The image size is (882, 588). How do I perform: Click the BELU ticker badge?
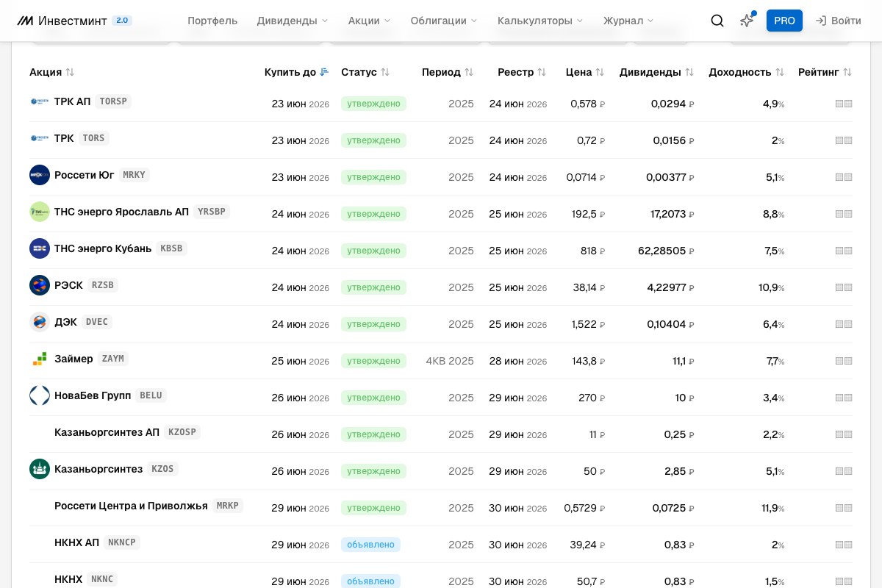(151, 395)
